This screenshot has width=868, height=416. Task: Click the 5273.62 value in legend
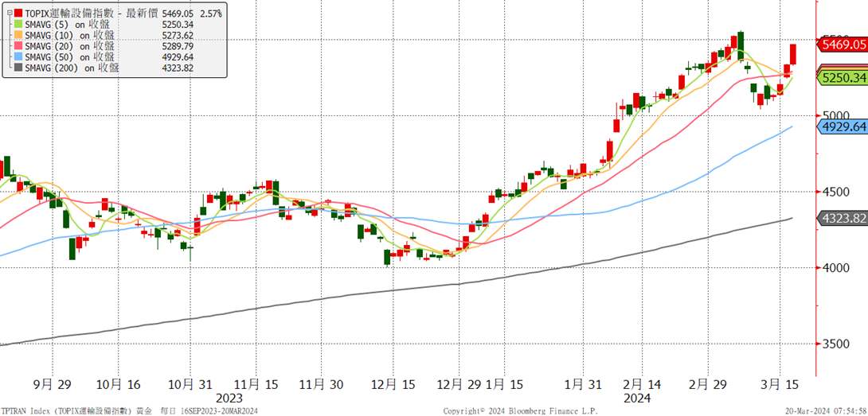[x=179, y=36]
